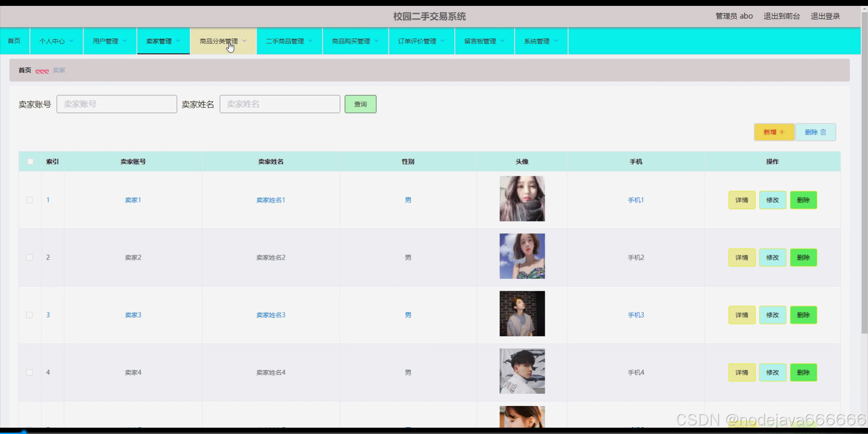Image resolution: width=868 pixels, height=434 pixels.
Task: Click 修改 for 卖家4
Action: point(773,373)
